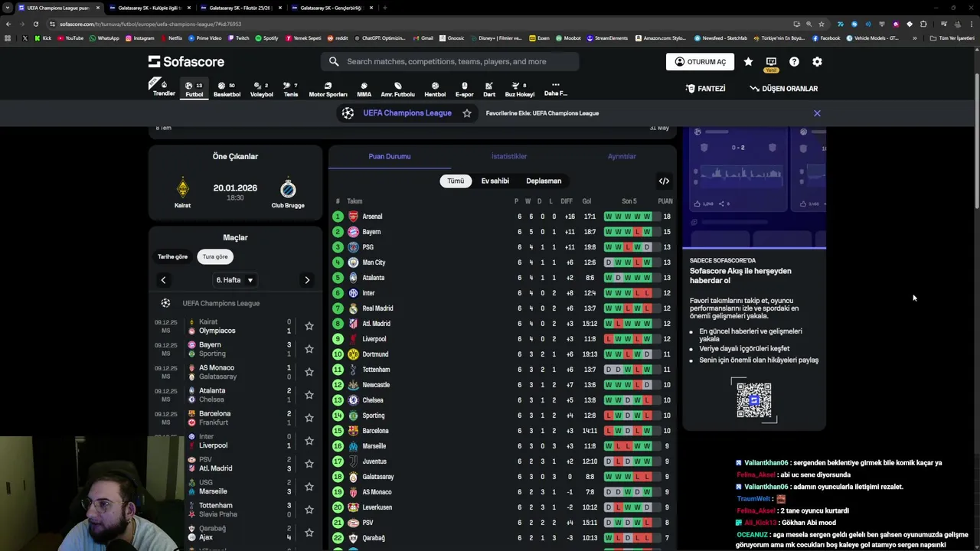Switch to the Ayrıntılar tab
Screen dimensions: 980x551
[x=622, y=156]
